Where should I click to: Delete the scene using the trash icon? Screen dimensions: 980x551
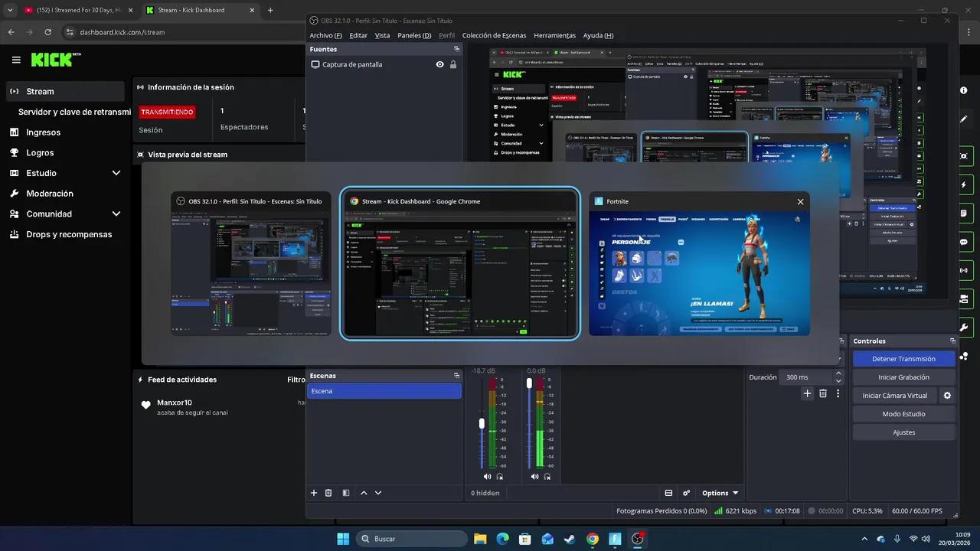(328, 493)
